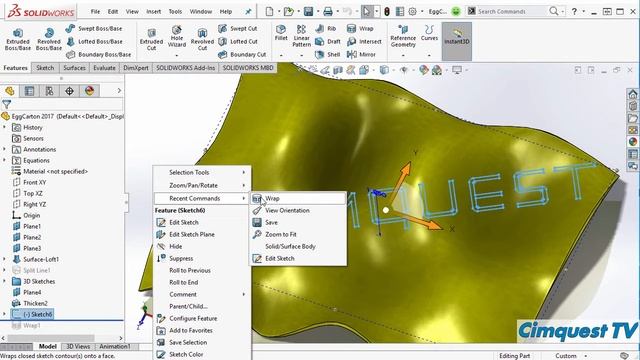The width and height of the screenshot is (640, 360).
Task: Select the Draft tool
Action: [x=328, y=41]
